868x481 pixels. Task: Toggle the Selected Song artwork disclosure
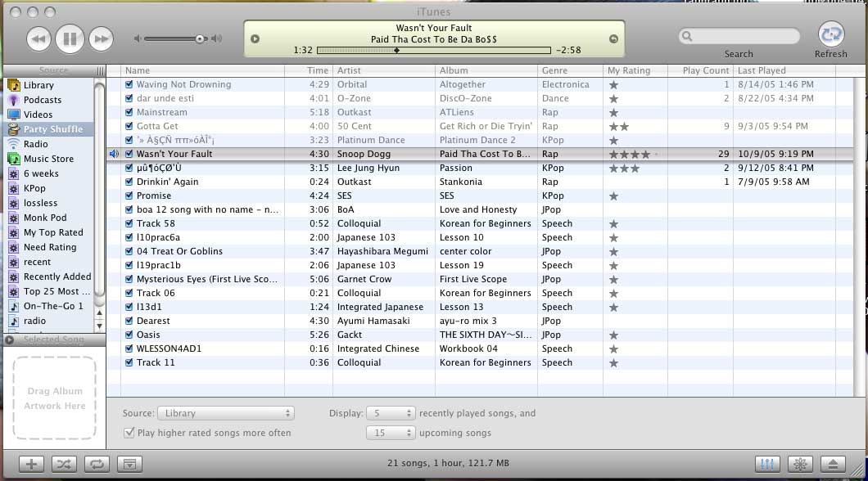point(9,340)
